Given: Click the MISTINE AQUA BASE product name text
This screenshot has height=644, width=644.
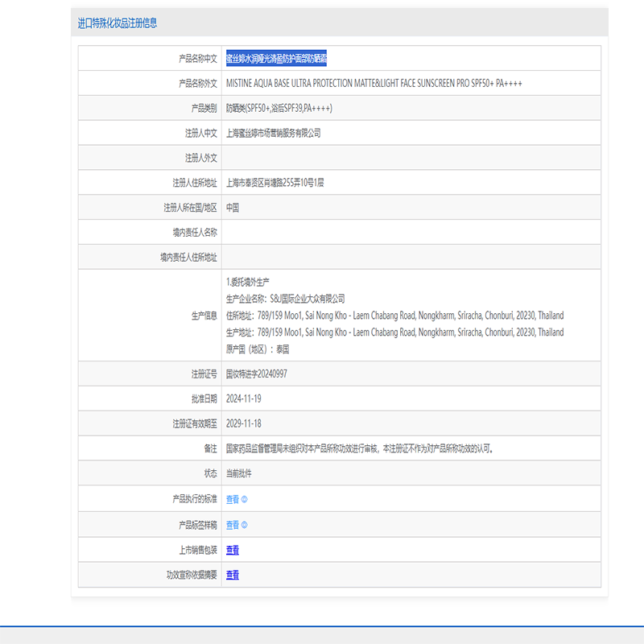Looking at the screenshot, I should [376, 83].
